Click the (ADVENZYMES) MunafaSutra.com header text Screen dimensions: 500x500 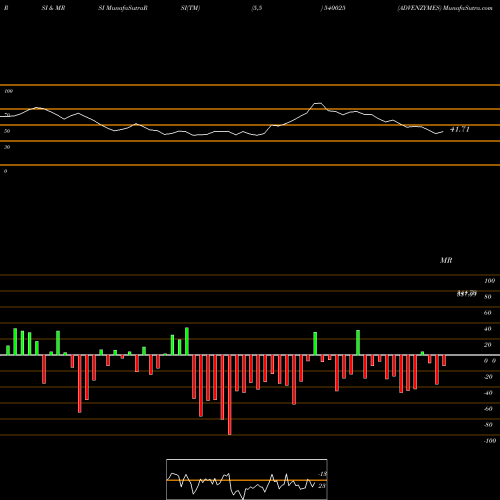pyautogui.click(x=445, y=8)
